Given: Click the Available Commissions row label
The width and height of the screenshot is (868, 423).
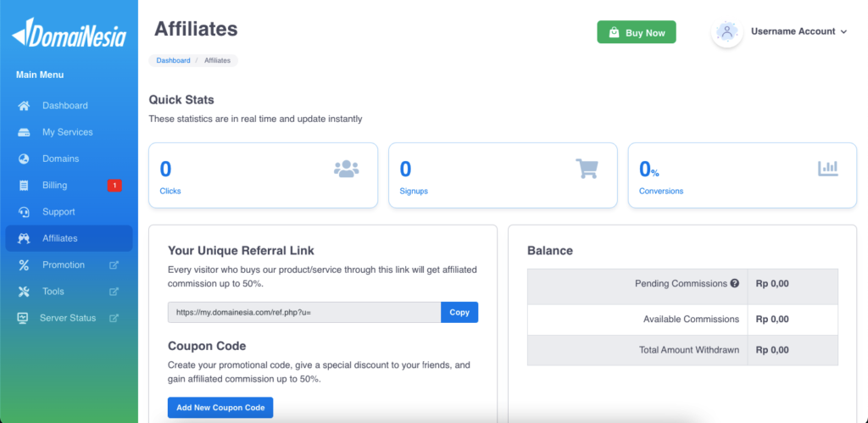Looking at the screenshot, I should pyautogui.click(x=691, y=320).
